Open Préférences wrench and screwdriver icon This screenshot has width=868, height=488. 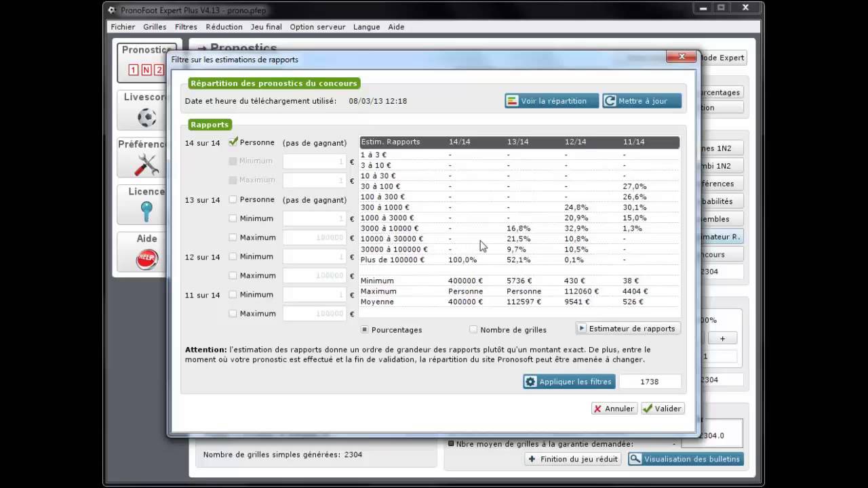[x=146, y=165]
